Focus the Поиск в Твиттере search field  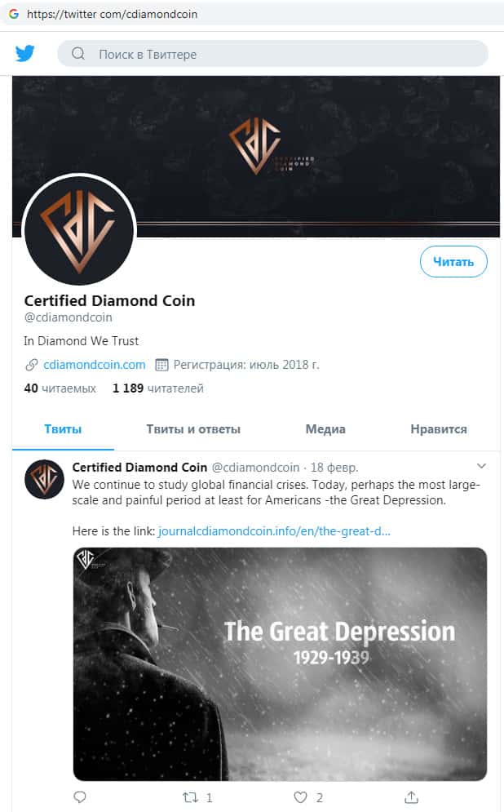coord(272,54)
